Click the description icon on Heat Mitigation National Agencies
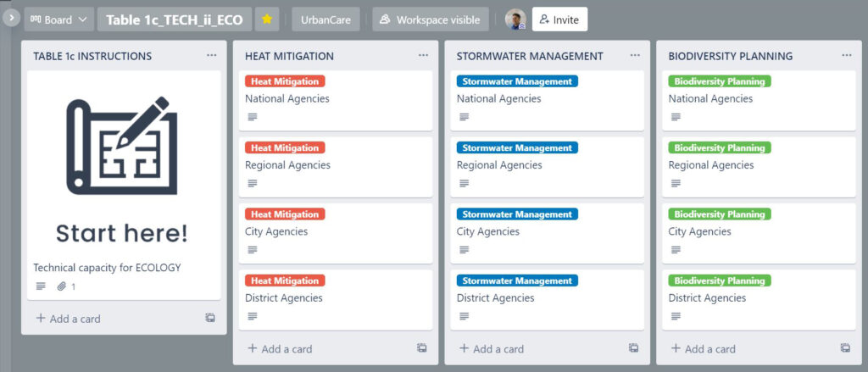Image resolution: width=868 pixels, height=372 pixels. [252, 117]
